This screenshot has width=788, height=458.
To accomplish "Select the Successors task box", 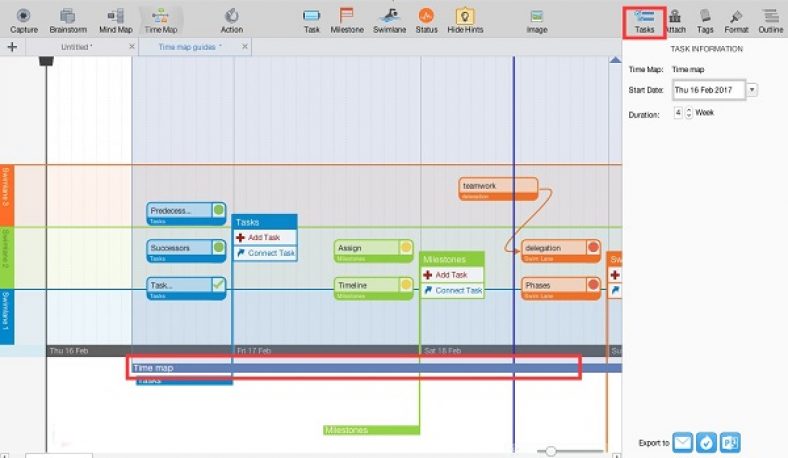I will (186, 250).
